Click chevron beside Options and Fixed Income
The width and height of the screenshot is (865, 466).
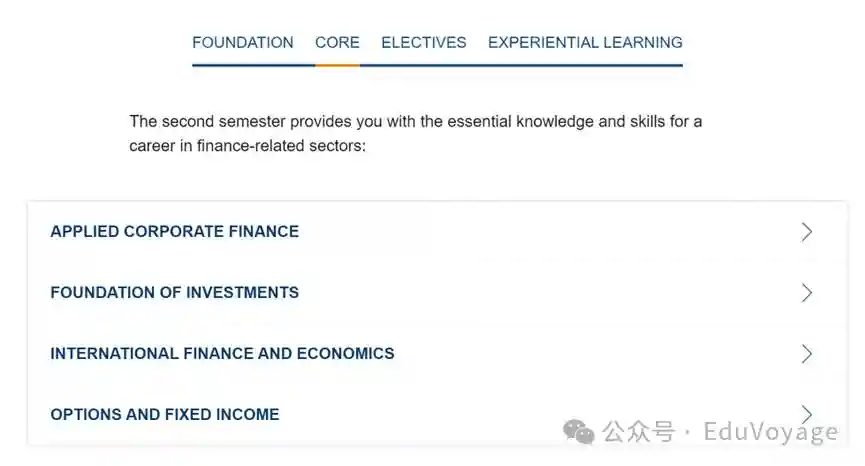click(807, 413)
